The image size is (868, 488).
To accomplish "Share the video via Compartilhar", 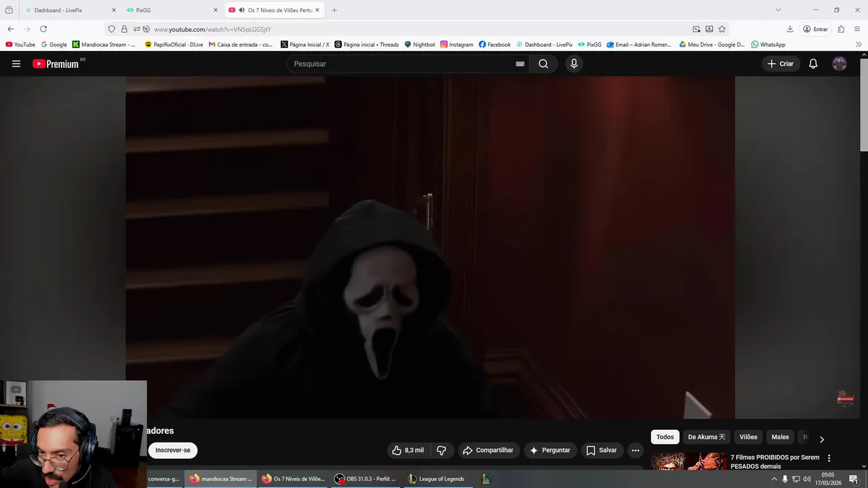I will pos(488,450).
